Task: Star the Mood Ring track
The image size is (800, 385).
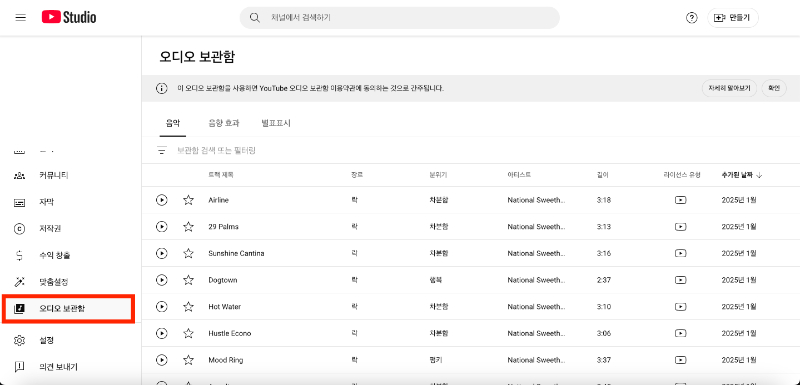Action: [188, 360]
